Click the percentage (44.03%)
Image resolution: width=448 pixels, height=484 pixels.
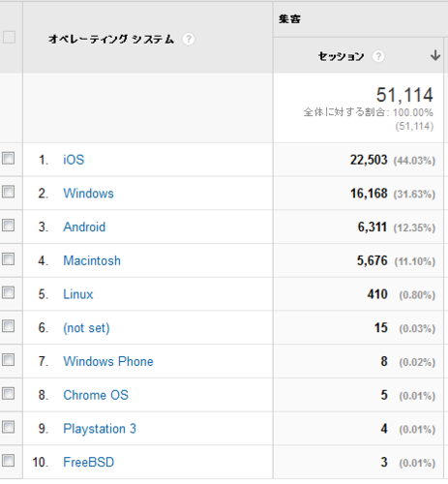click(x=414, y=161)
